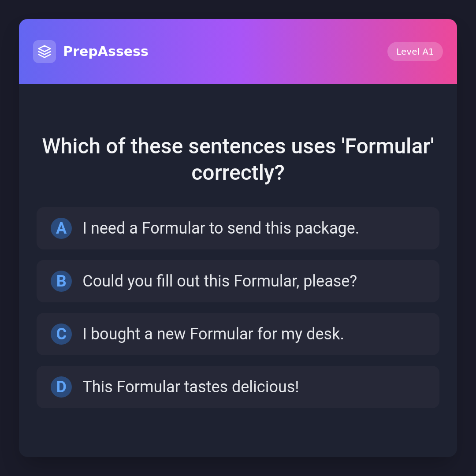
Task: Click the word 'correctly?' in the question
Action: click(238, 173)
